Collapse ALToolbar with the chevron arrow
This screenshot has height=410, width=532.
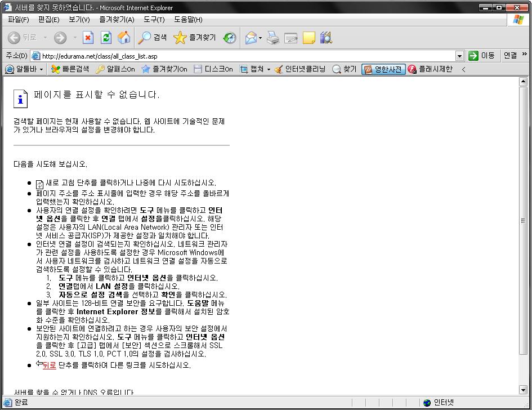click(463, 69)
